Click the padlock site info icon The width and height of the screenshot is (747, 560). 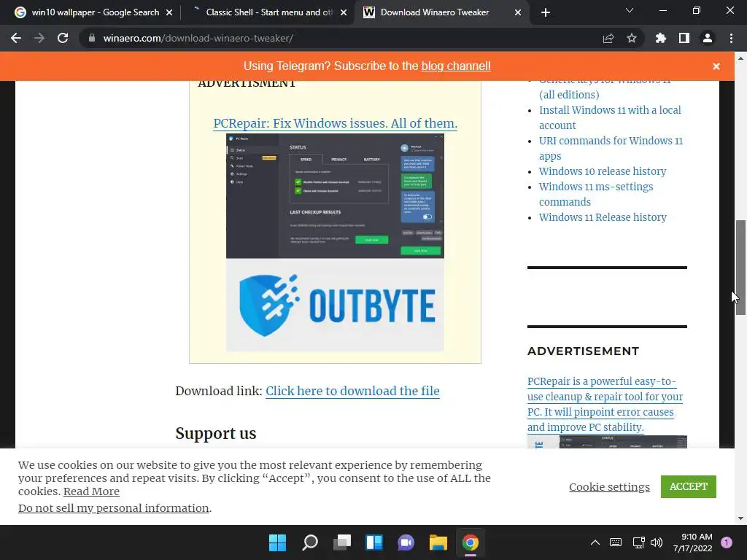92,38
